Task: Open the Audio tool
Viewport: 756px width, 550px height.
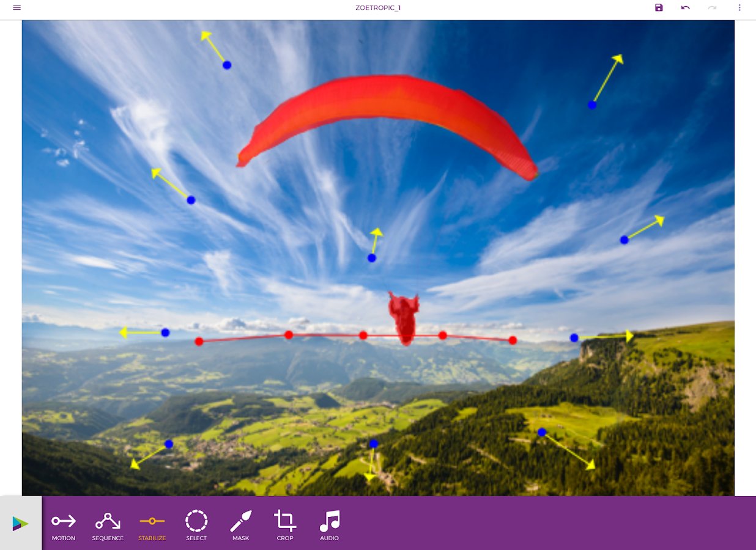Action: (330, 526)
